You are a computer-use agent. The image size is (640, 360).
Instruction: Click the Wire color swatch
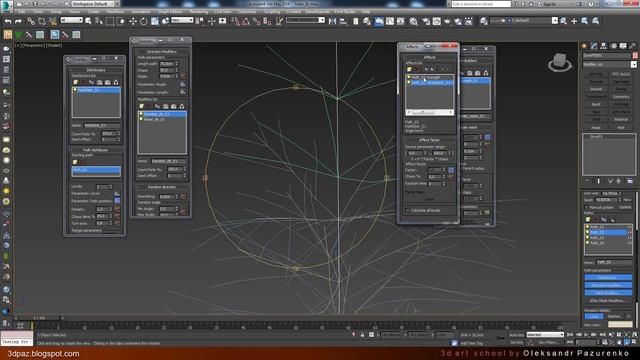point(620,324)
